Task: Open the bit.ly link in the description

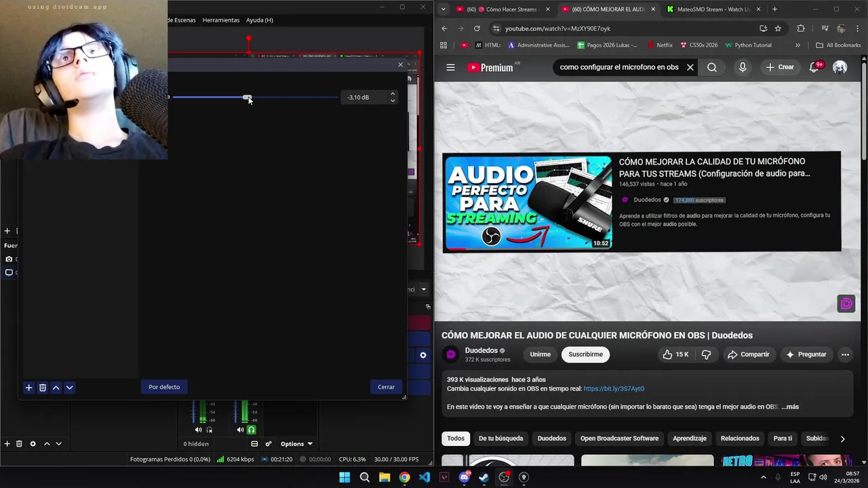Action: (614, 389)
